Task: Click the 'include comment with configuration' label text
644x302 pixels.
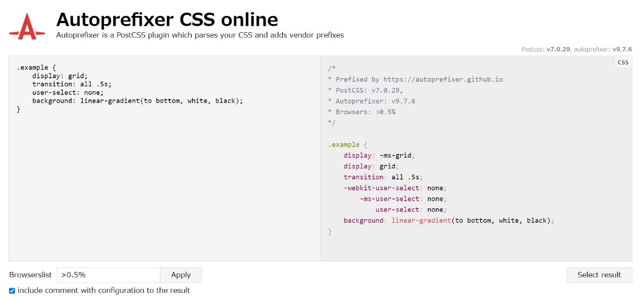Action: point(104,290)
